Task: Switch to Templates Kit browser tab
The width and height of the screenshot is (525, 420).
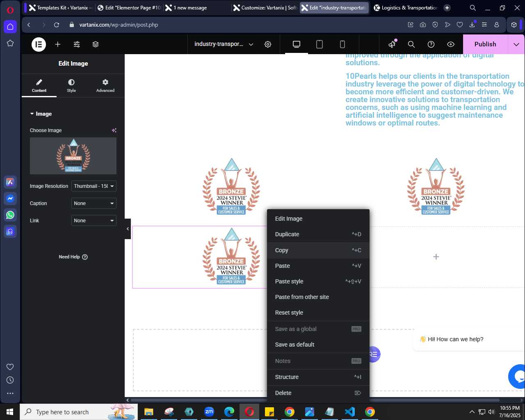Action: [61, 8]
